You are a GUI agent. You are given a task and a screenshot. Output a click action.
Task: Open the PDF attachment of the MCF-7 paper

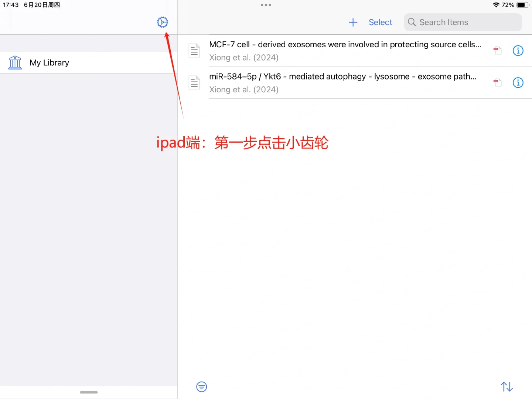click(x=497, y=51)
